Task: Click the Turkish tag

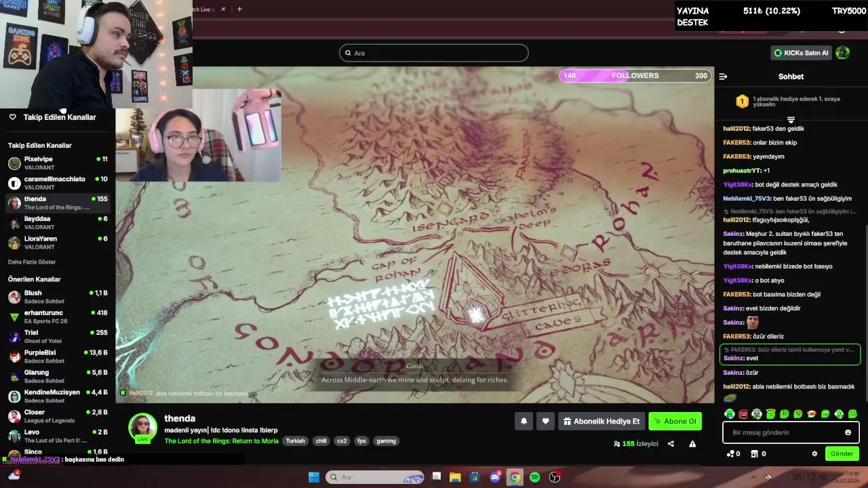Action: point(295,441)
